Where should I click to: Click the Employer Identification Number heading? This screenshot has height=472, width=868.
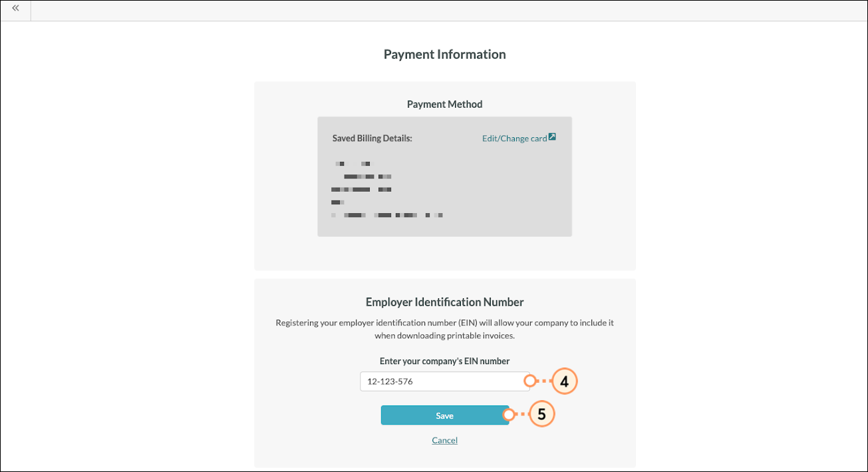(x=444, y=302)
